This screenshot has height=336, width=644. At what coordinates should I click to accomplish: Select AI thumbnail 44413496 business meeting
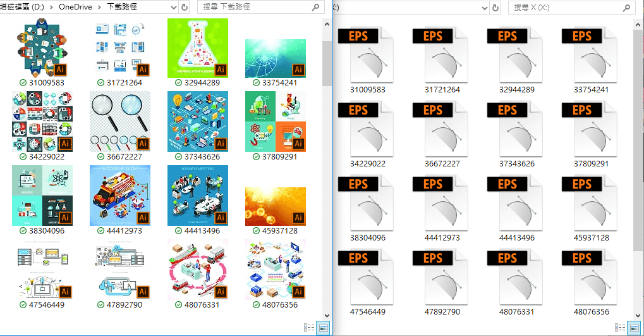coord(198,196)
